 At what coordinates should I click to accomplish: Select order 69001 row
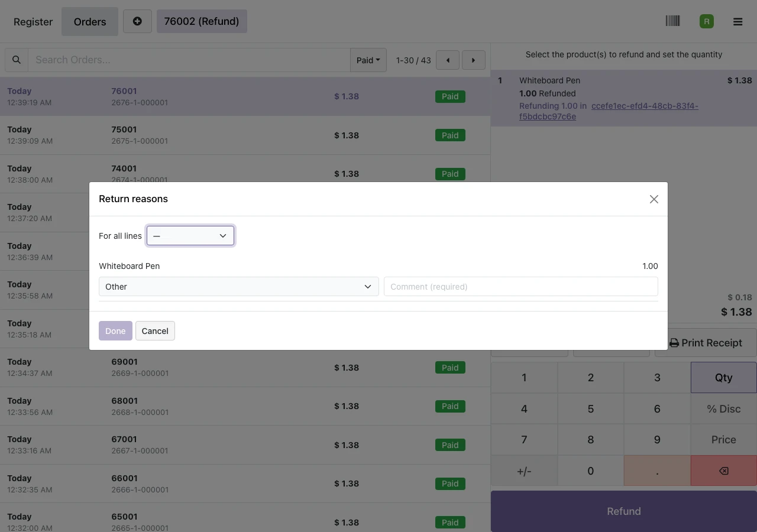tap(245, 368)
